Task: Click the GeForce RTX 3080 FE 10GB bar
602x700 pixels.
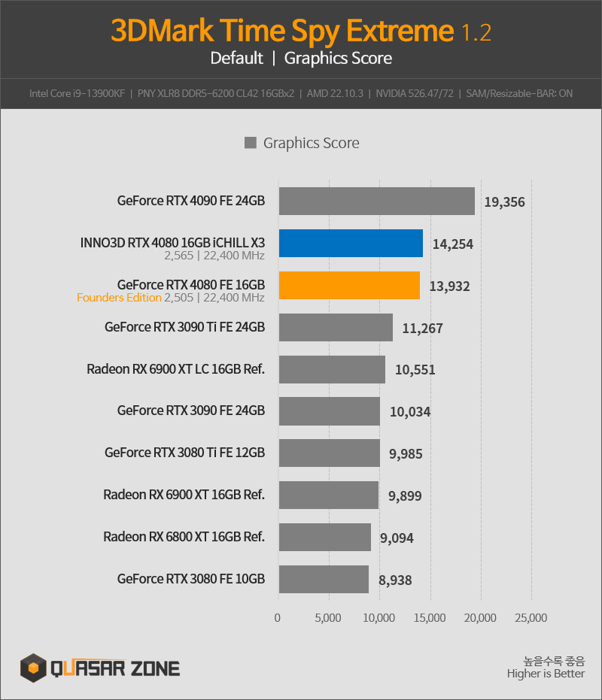Action: click(x=324, y=579)
